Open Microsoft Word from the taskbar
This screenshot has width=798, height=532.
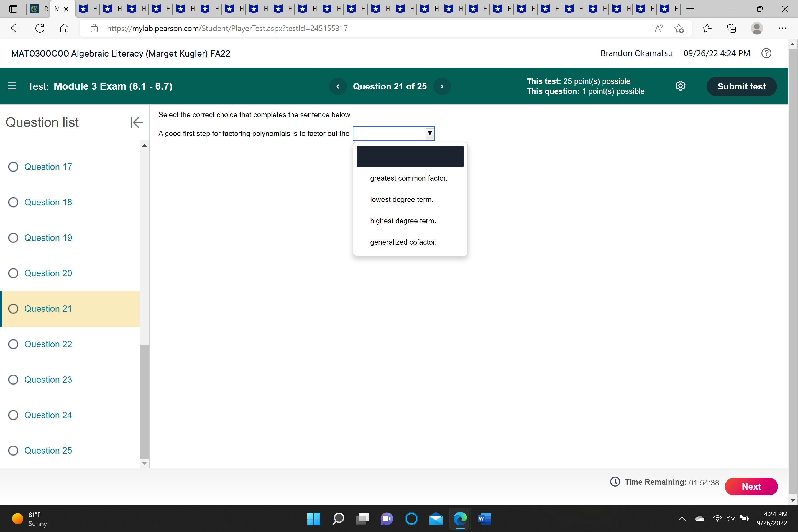tap(484, 518)
